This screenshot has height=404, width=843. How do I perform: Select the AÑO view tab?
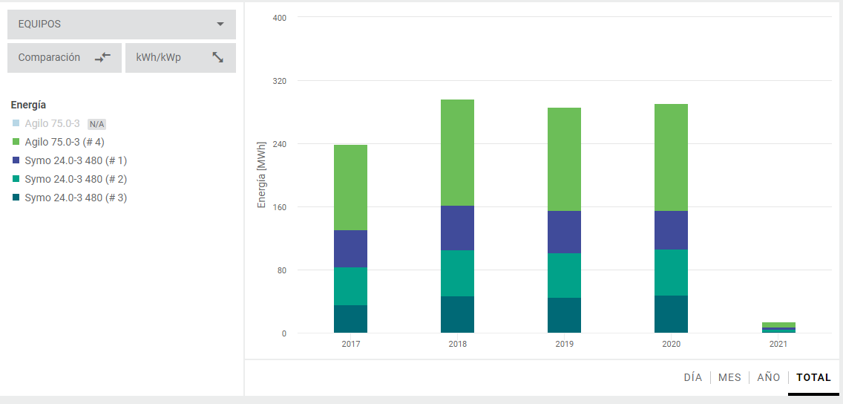(x=768, y=378)
